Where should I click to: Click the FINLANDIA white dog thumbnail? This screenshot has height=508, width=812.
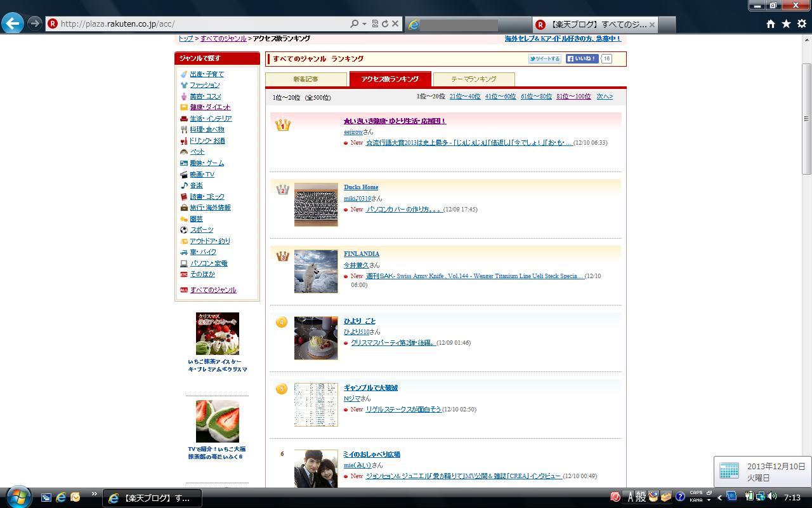(316, 271)
